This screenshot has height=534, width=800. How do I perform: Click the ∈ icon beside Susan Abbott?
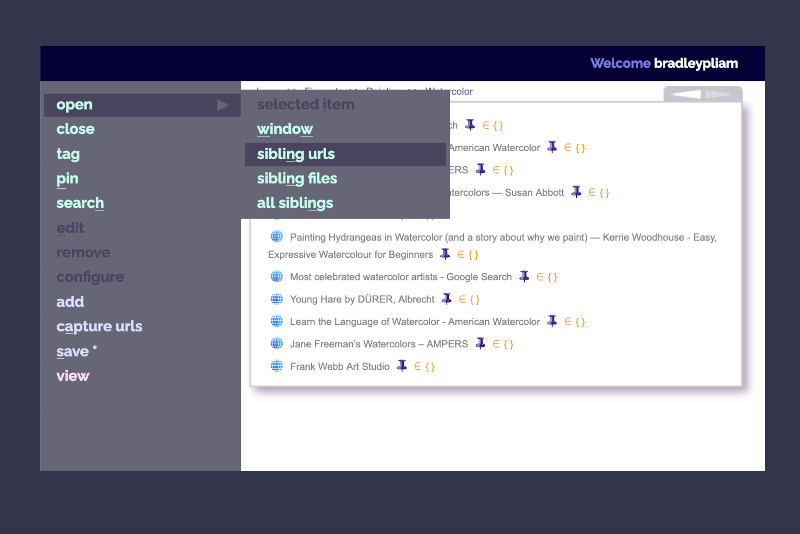click(x=592, y=193)
